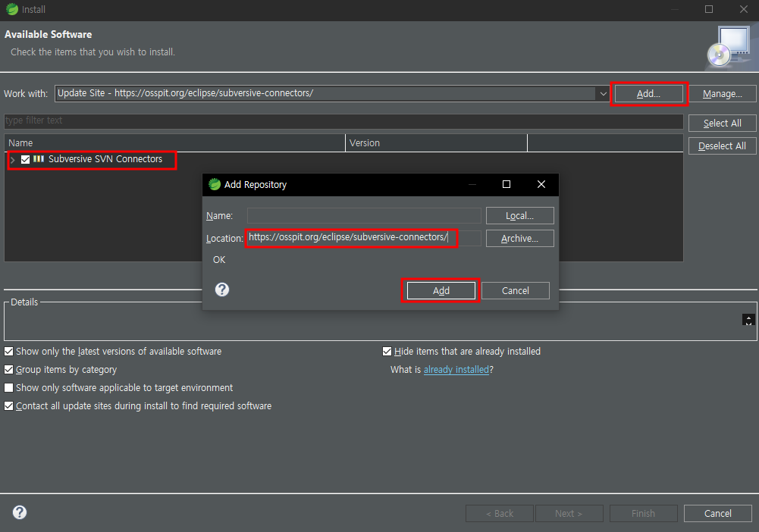759x532 pixels.
Task: Click Local... button in Add Repository
Action: 520,216
